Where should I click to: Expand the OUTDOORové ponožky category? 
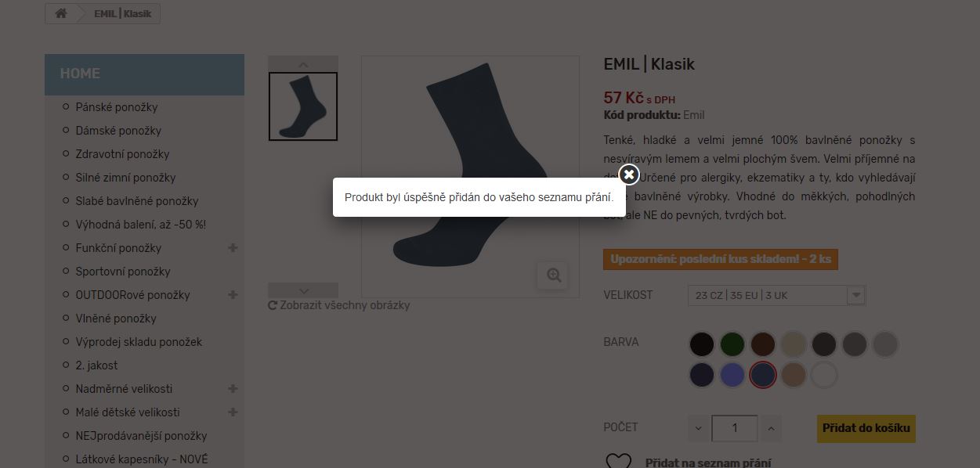[x=233, y=295]
